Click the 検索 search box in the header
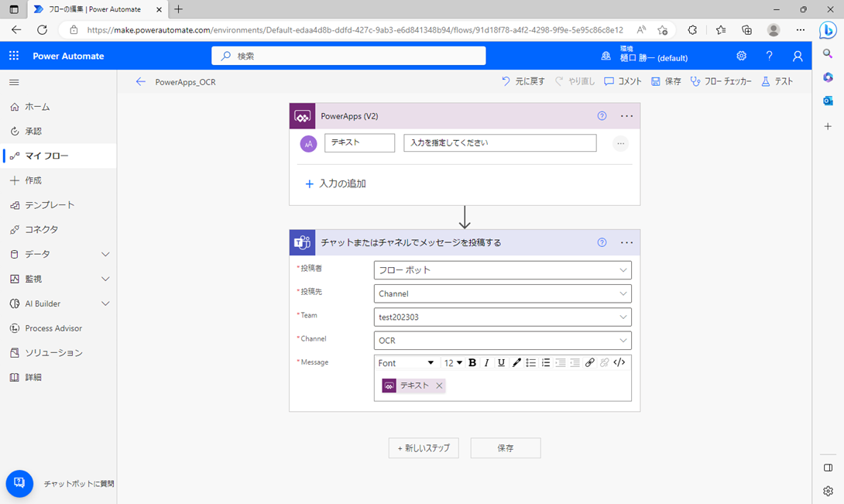This screenshot has width=844, height=504. click(348, 56)
